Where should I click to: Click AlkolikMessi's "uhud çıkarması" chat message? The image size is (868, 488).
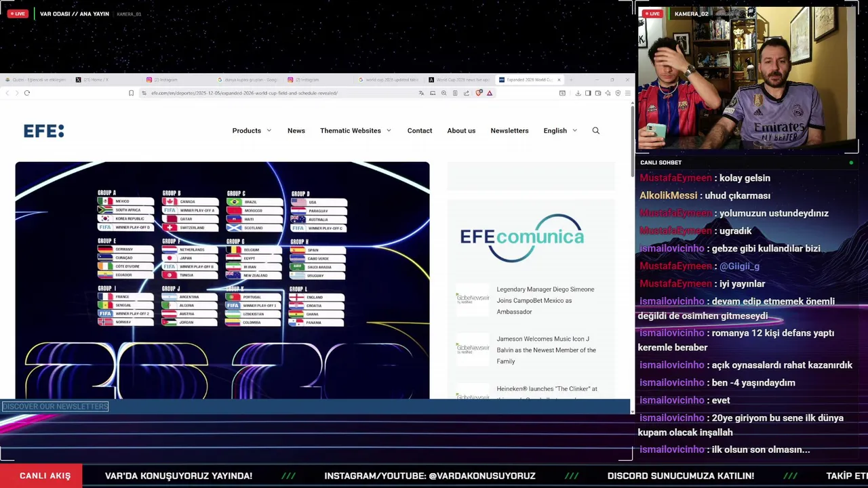pyautogui.click(x=737, y=196)
